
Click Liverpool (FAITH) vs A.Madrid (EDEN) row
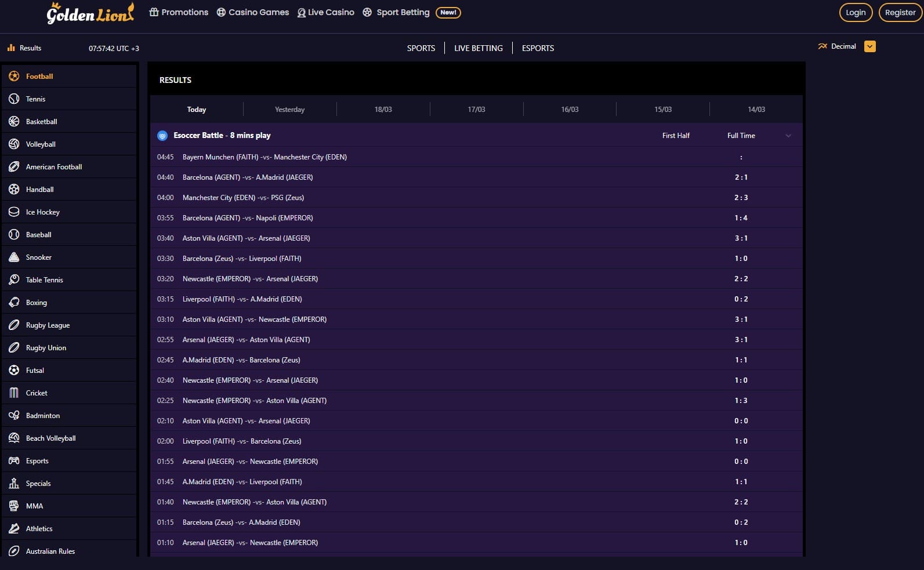(x=476, y=299)
